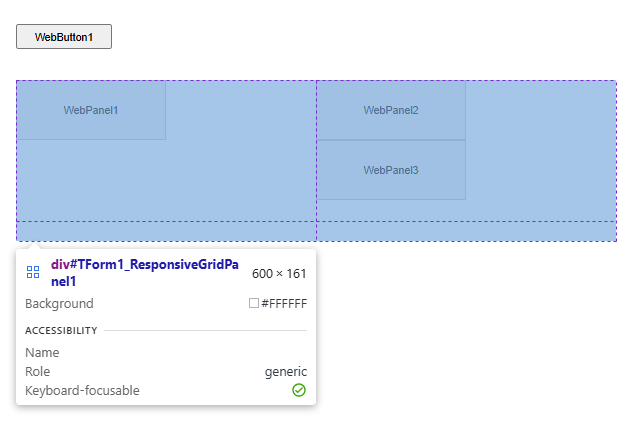Click the white background color swatch

(x=254, y=303)
